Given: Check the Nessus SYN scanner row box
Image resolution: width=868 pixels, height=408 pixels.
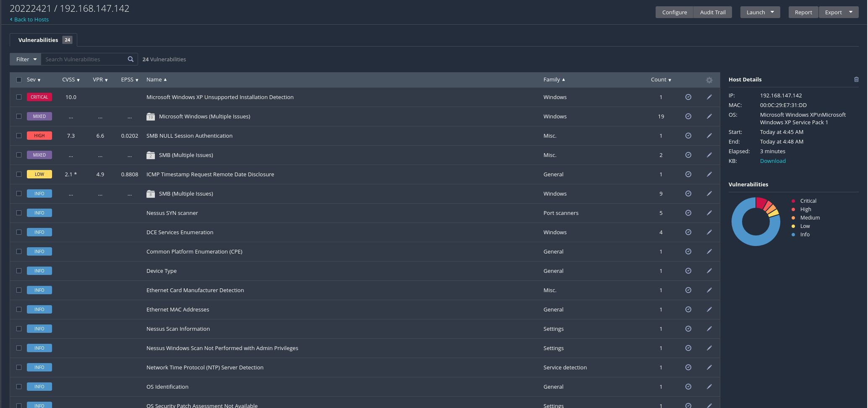Looking at the screenshot, I should pyautogui.click(x=19, y=213).
